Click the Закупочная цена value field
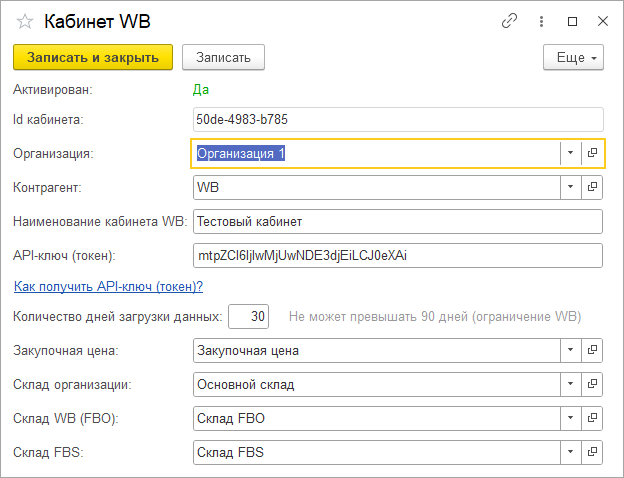 tap(376, 350)
